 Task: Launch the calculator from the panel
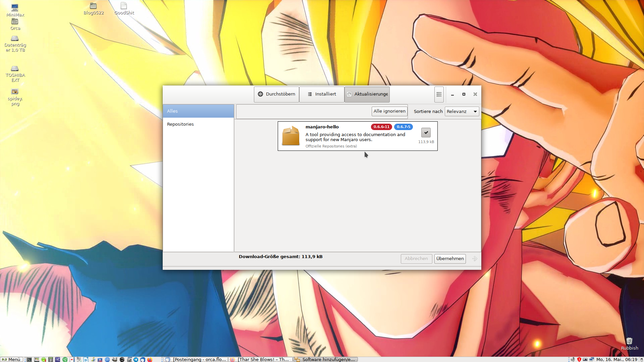click(x=51, y=359)
